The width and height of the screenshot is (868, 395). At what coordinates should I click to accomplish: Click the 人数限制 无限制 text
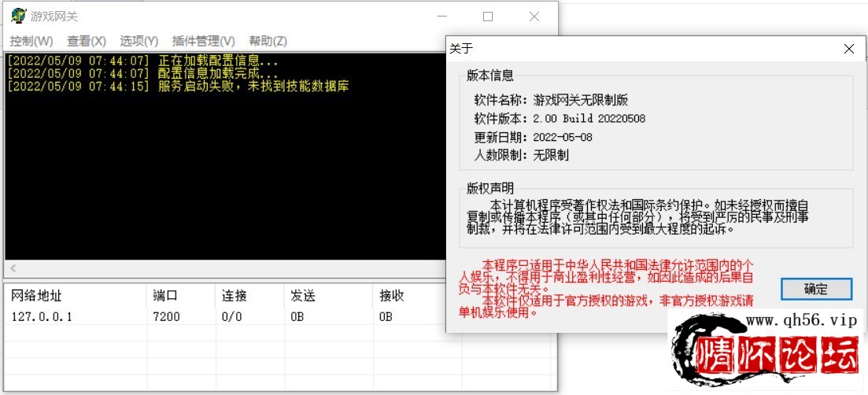[x=521, y=156]
